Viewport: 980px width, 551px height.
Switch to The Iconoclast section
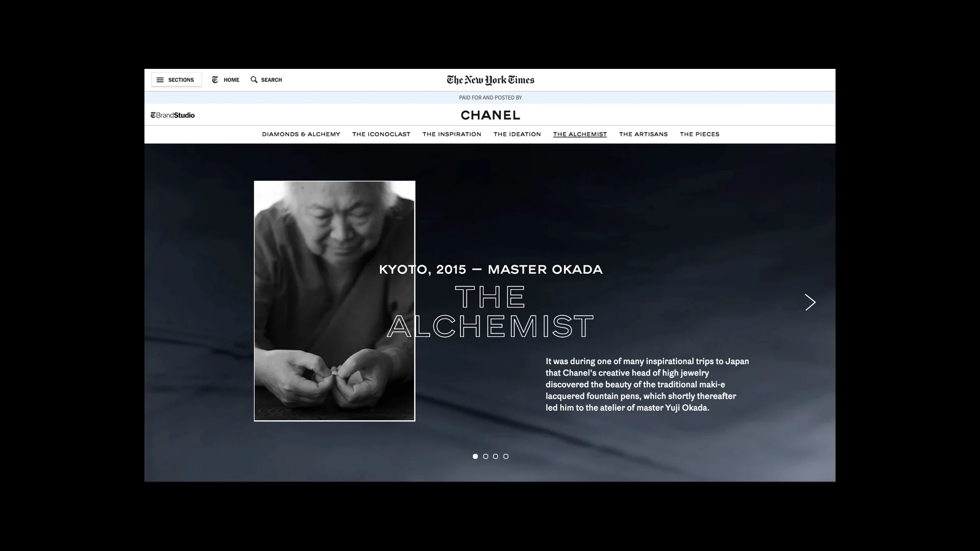point(381,134)
